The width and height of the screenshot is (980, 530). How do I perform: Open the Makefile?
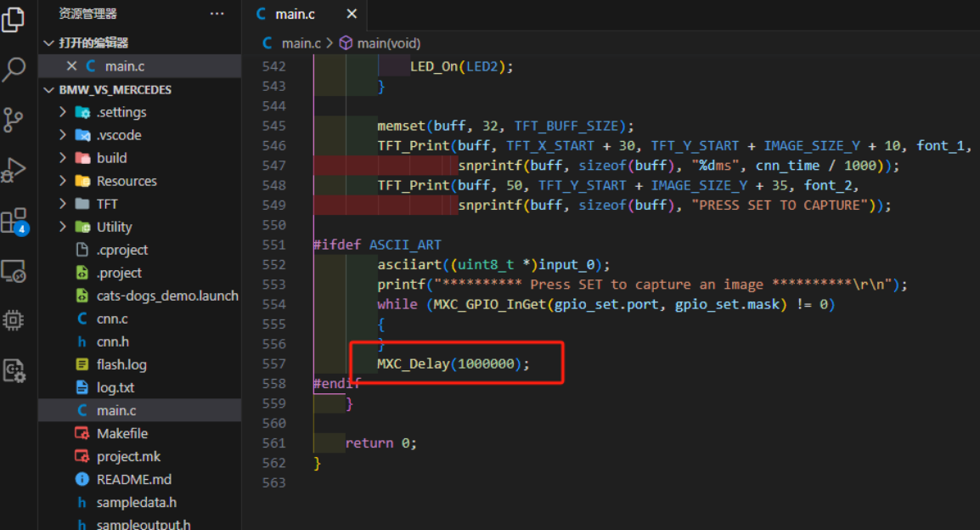pyautogui.click(x=122, y=433)
